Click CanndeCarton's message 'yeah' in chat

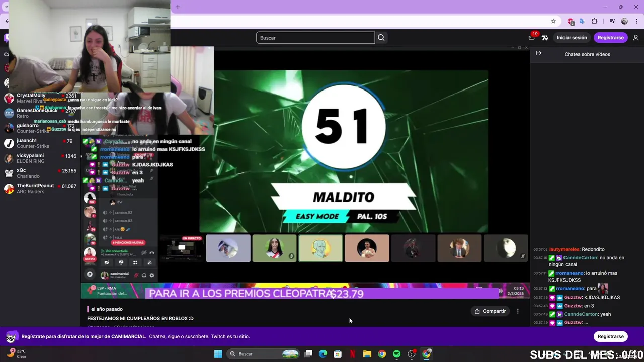[605, 314]
